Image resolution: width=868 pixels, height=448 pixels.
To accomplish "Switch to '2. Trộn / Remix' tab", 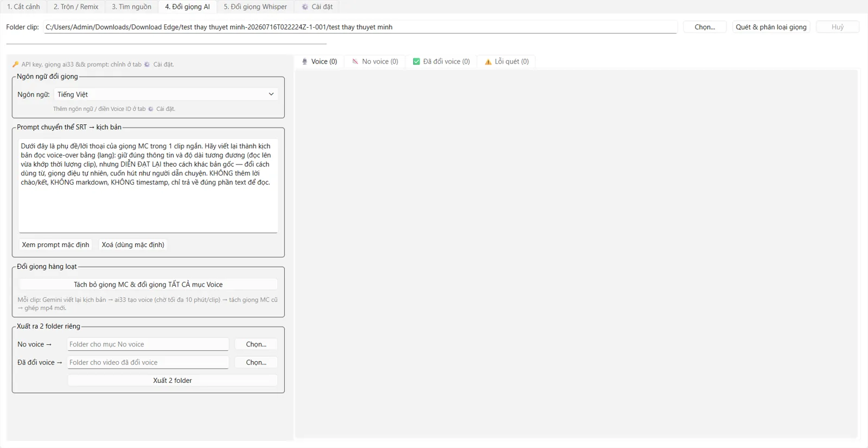I will click(x=76, y=7).
